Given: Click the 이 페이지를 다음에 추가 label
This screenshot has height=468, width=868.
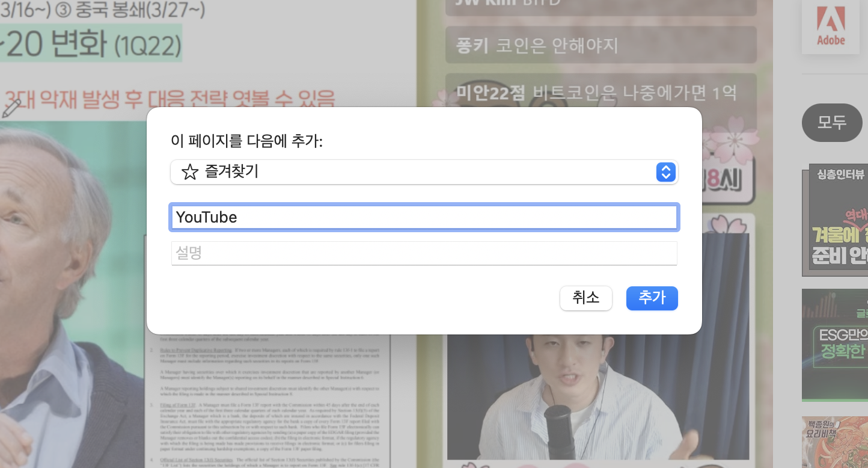Looking at the screenshot, I should (247, 141).
